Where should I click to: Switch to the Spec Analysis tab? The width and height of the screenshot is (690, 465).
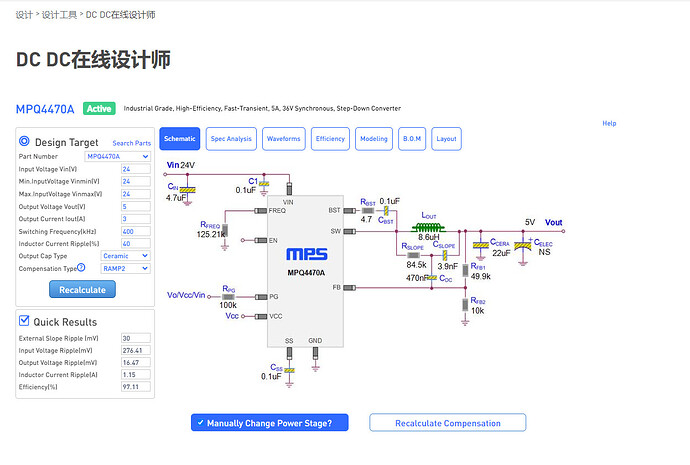231,139
